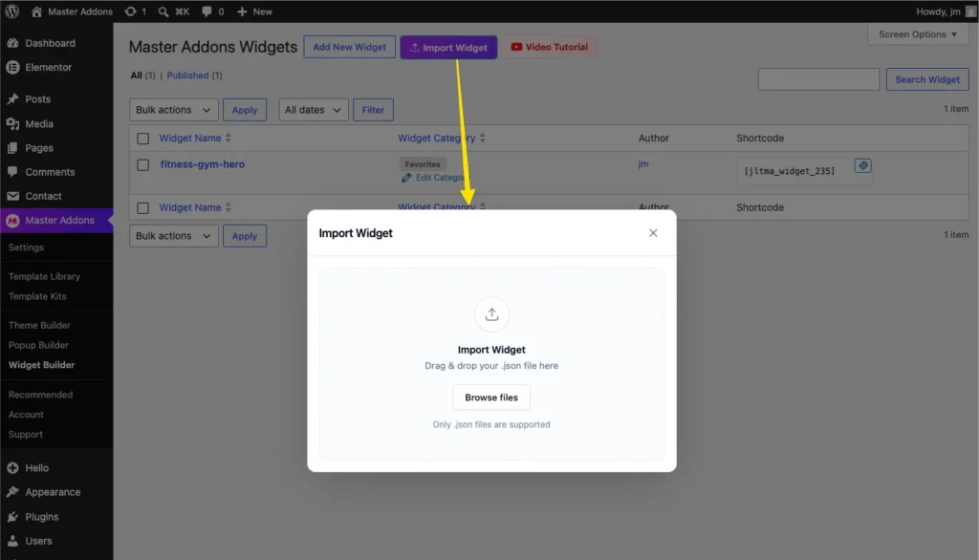This screenshot has height=560, width=979.
Task: Click inside the widget search input field
Action: coord(818,79)
